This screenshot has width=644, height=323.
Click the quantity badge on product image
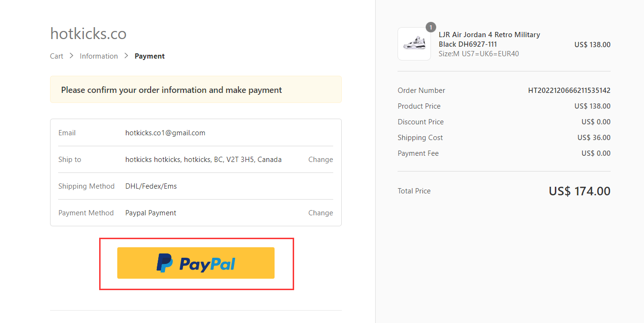[431, 27]
